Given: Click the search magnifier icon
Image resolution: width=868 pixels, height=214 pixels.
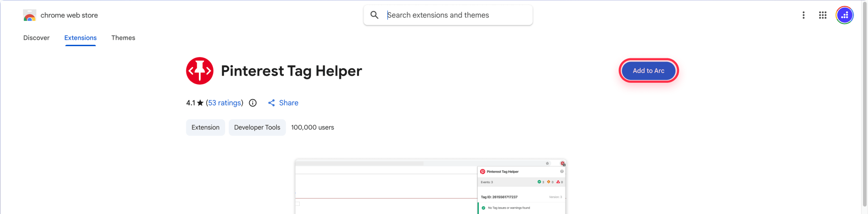Looking at the screenshot, I should (374, 15).
